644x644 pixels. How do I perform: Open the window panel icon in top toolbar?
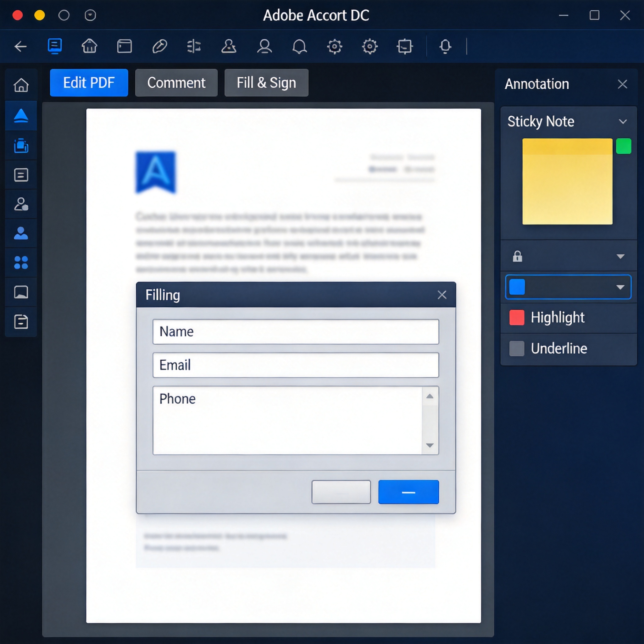(x=124, y=46)
